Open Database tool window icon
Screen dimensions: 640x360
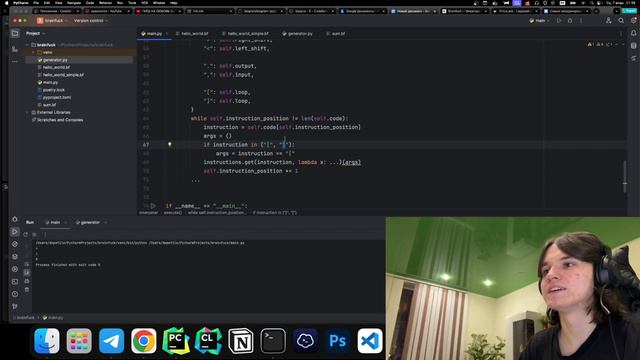[x=633, y=46]
